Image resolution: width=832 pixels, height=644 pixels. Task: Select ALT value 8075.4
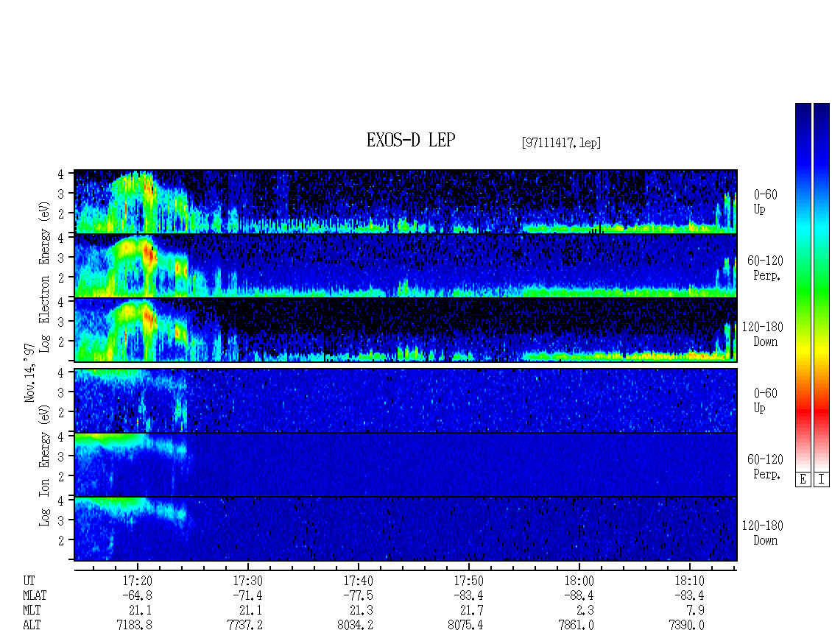click(465, 626)
